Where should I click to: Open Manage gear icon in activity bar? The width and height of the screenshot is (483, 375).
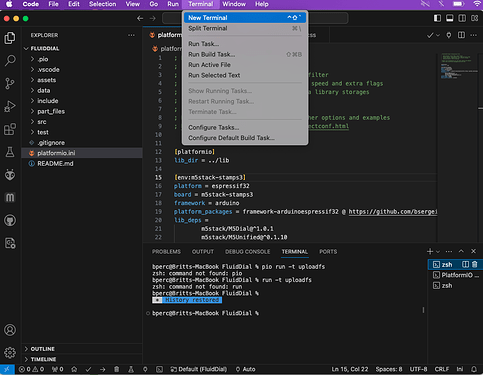10,352
